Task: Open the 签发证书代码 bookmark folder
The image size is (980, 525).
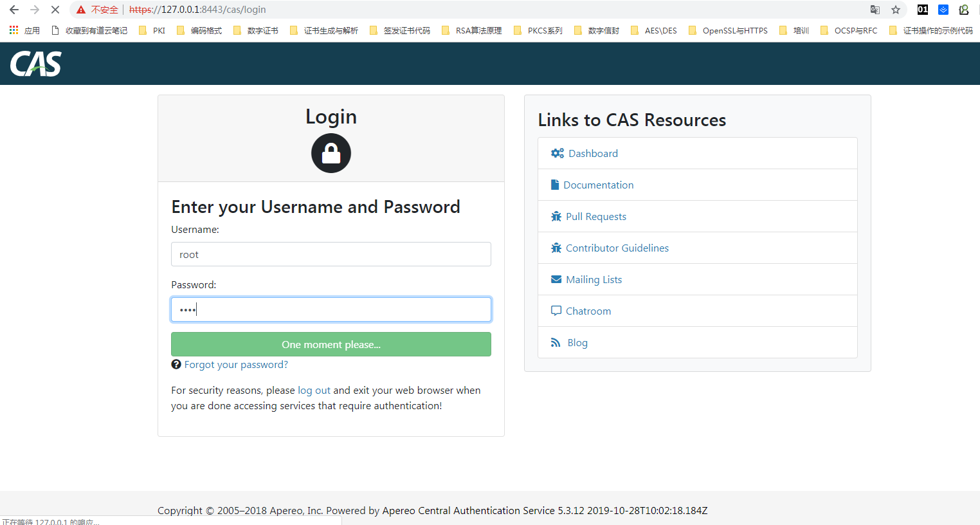Action: pos(400,30)
